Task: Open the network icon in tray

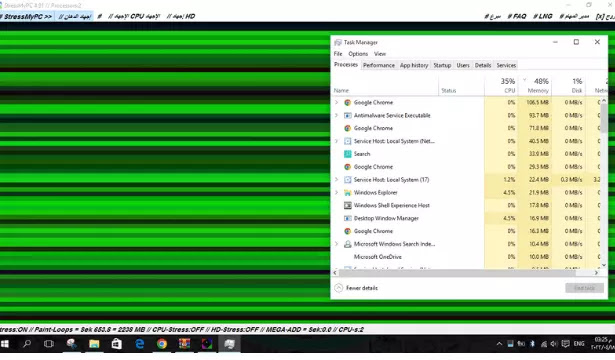Action: [x=544, y=344]
